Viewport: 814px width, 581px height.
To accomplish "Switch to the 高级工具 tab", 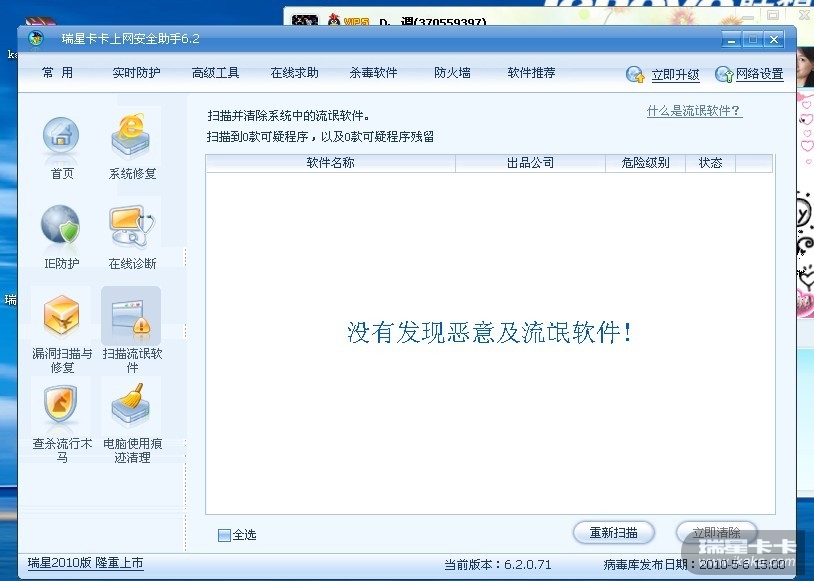I will pos(215,73).
